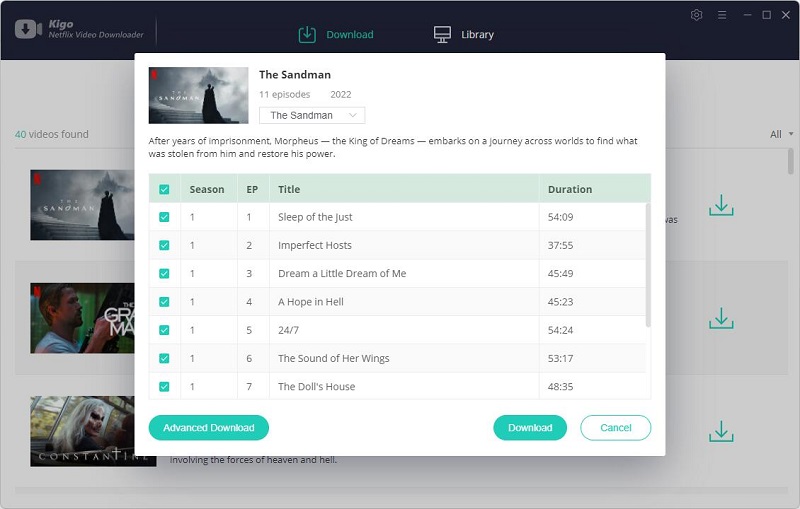This screenshot has height=509, width=800.
Task: Maximize the Kigo window
Action: [x=766, y=15]
